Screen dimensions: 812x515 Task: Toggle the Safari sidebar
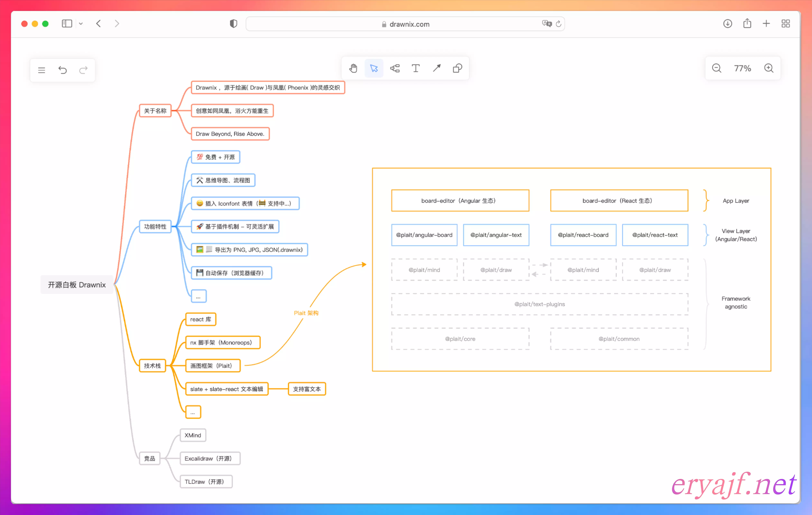67,24
